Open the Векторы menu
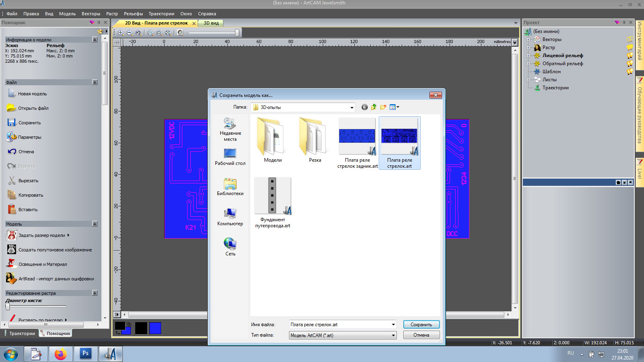Image resolution: width=644 pixels, height=362 pixels. coord(91,14)
